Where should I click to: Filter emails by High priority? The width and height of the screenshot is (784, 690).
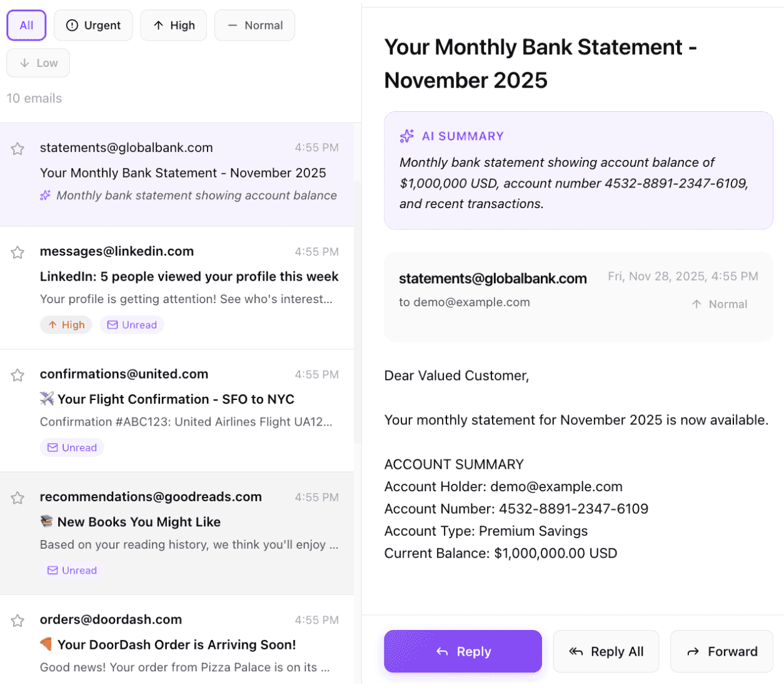pos(173,26)
